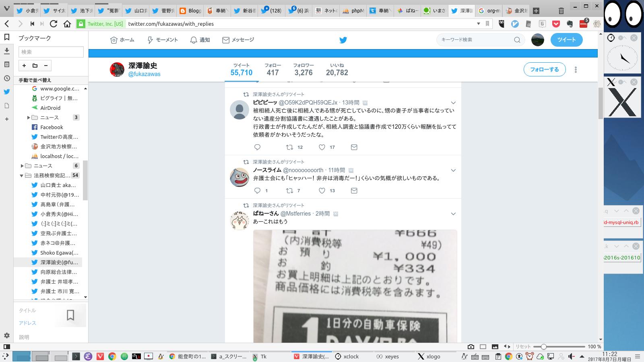Click the page vertical scrollbar thumb
Screen dimensions: 644x362
(601, 103)
